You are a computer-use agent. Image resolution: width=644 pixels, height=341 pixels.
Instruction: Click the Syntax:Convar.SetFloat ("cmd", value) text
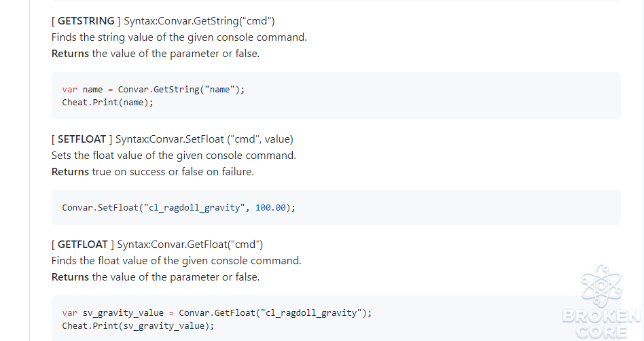[204, 139]
